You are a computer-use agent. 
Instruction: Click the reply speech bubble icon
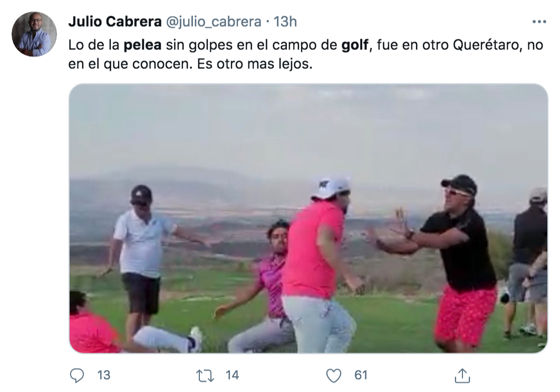[x=77, y=375]
